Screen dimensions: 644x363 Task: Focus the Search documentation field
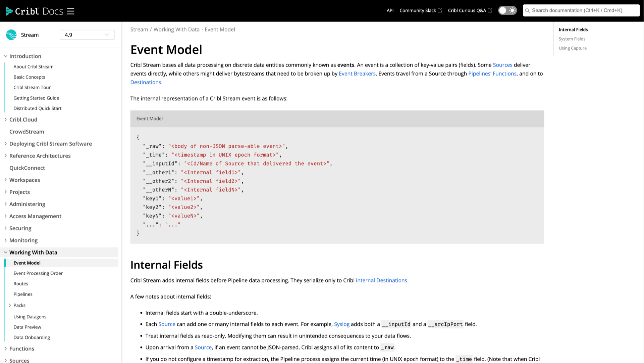coord(581,10)
